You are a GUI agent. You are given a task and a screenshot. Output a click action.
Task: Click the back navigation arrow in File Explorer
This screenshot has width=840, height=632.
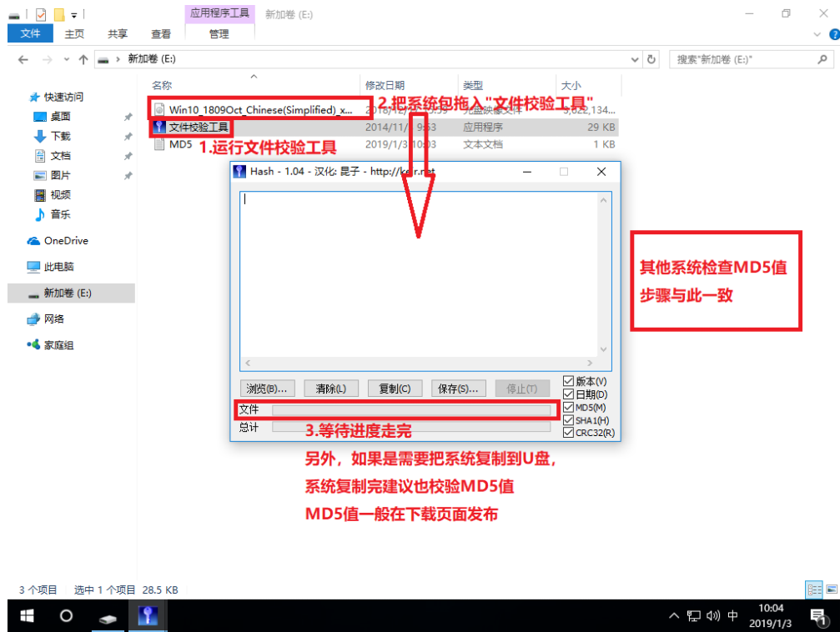pos(23,59)
